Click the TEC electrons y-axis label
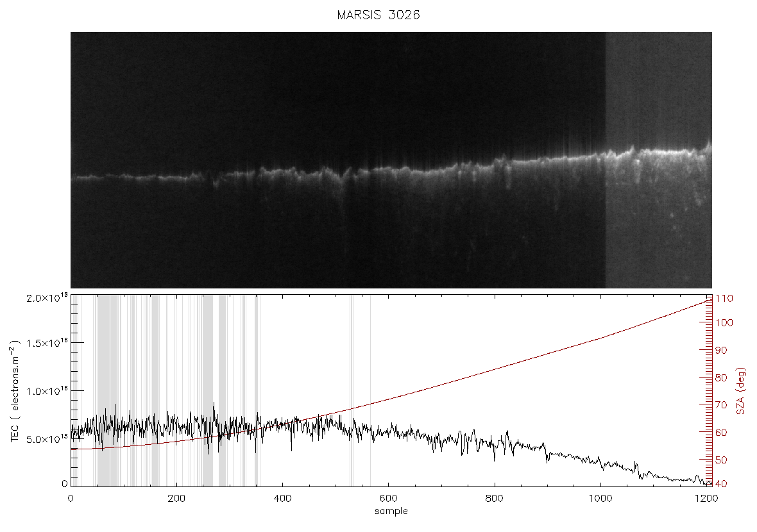 click(x=15, y=391)
